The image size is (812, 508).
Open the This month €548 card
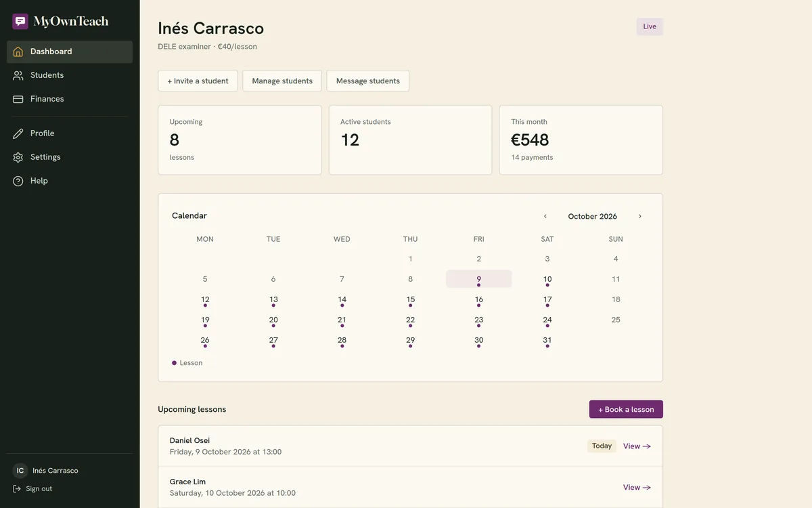581,140
